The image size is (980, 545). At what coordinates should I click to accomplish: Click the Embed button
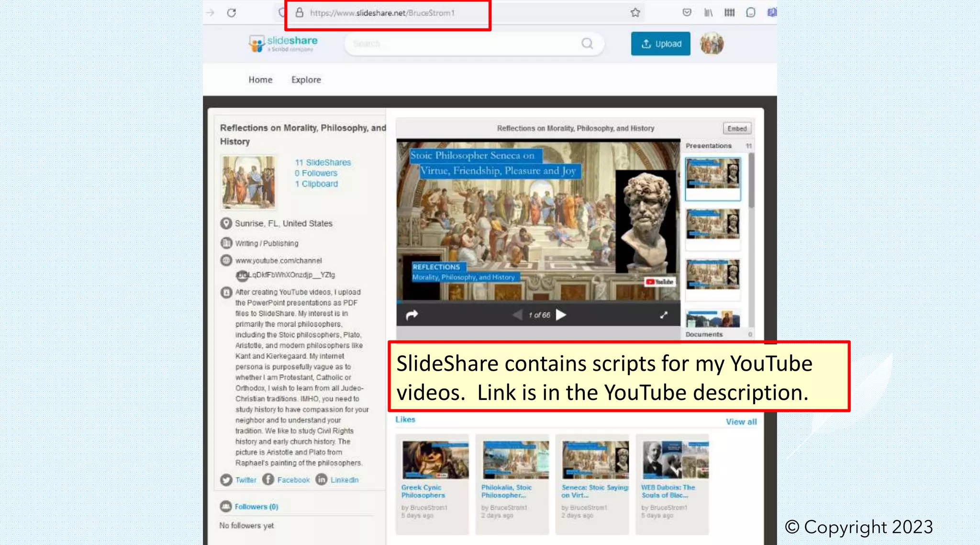(x=737, y=128)
